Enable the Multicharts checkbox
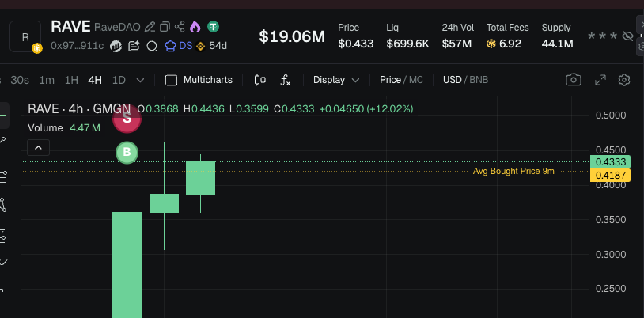 [171, 80]
